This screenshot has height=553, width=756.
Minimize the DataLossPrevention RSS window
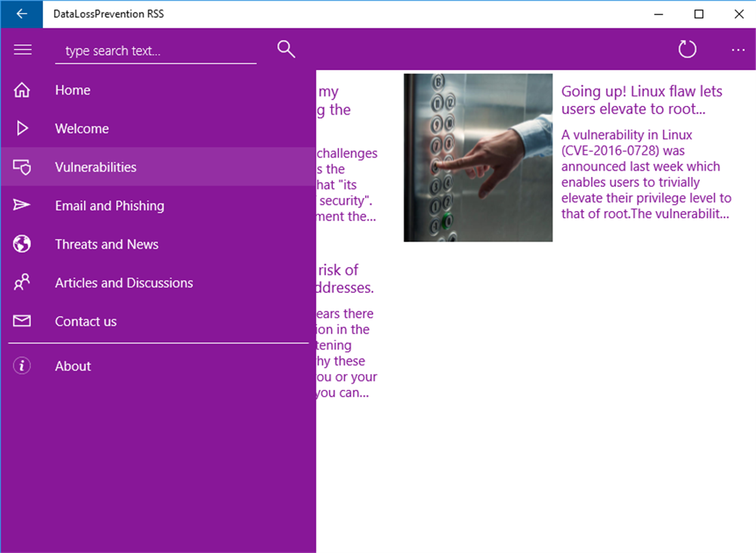pyautogui.click(x=658, y=14)
